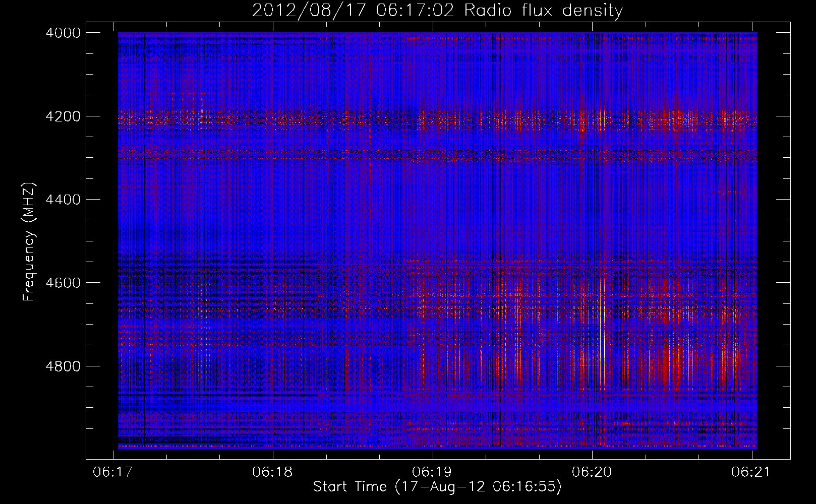Click the x-axis label "Start Time (17-Aug-12 06:16:55)"
Viewport: 816px width, 504px height.
(x=437, y=487)
